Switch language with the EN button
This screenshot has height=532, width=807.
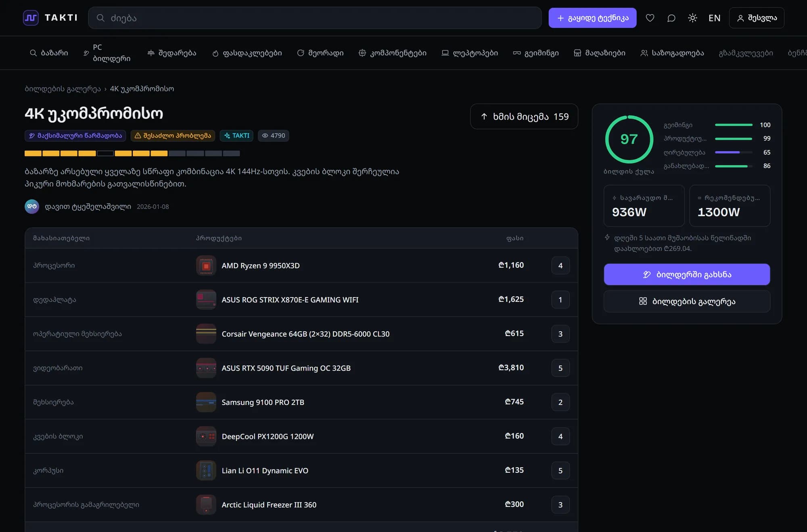[714, 18]
